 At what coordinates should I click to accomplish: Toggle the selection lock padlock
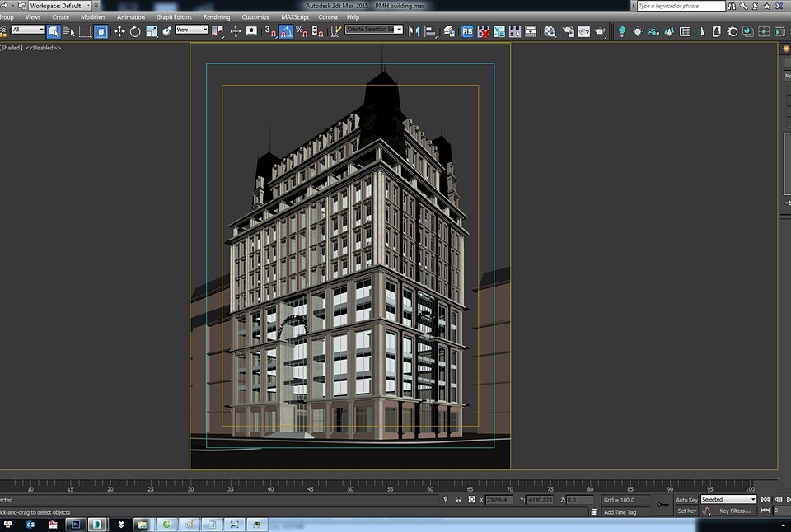[458, 499]
